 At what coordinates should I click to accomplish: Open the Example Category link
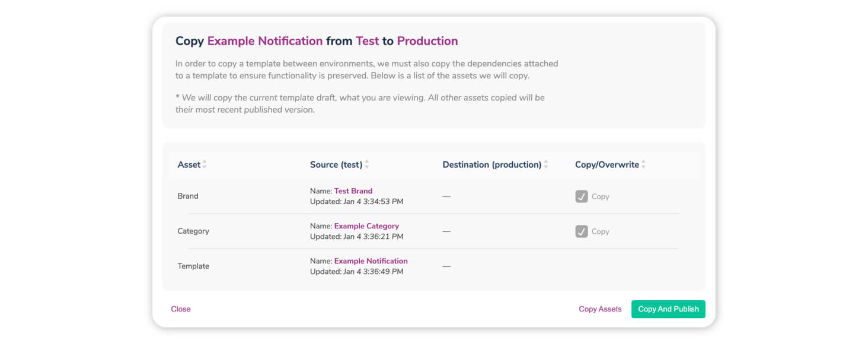(366, 226)
